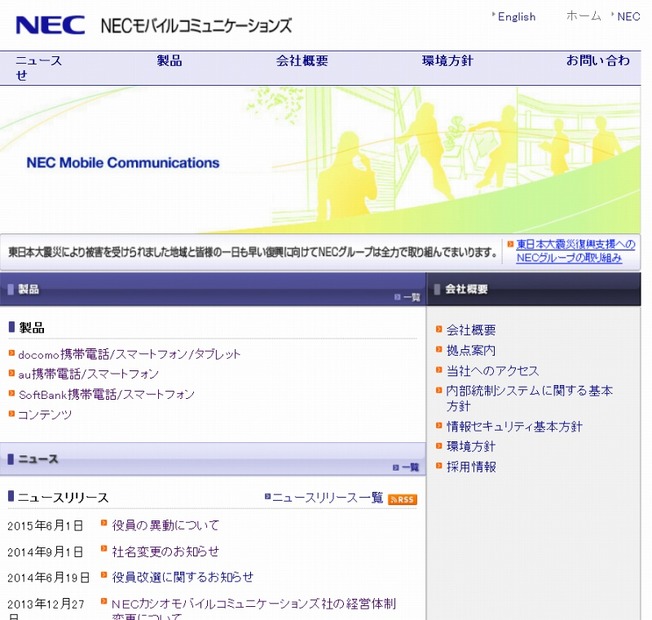This screenshot has height=620, width=652.
Task: Open 内部統制システムに関する基本方針 link
Action: pos(529,398)
